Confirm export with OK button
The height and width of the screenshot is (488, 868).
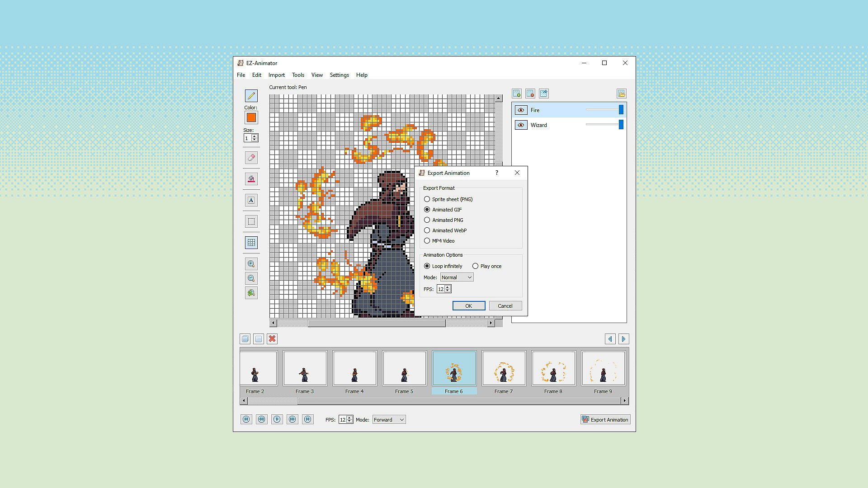point(468,306)
